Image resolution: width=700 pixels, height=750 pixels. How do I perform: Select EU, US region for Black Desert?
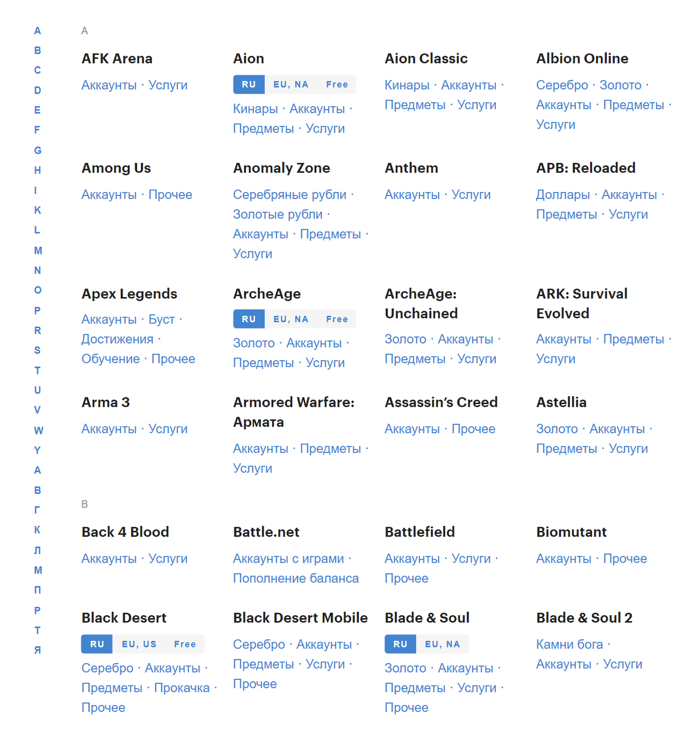(139, 644)
